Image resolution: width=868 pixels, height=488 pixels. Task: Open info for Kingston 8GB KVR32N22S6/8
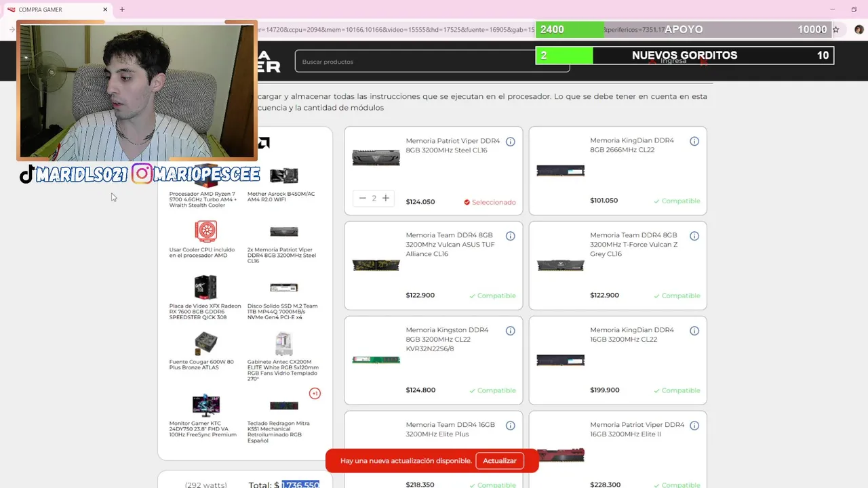click(511, 331)
